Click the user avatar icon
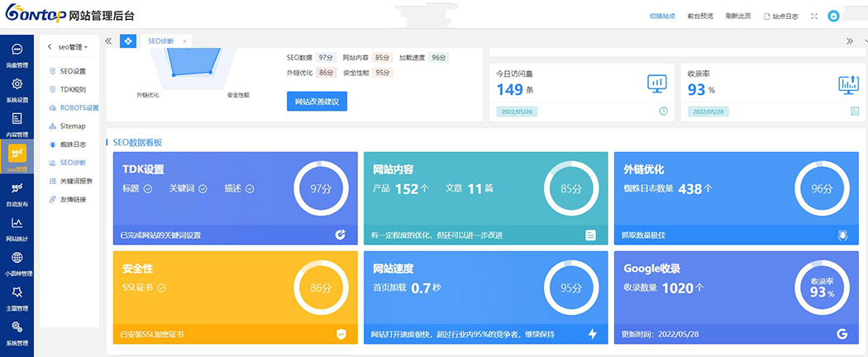The width and height of the screenshot is (868, 357). 833,16
